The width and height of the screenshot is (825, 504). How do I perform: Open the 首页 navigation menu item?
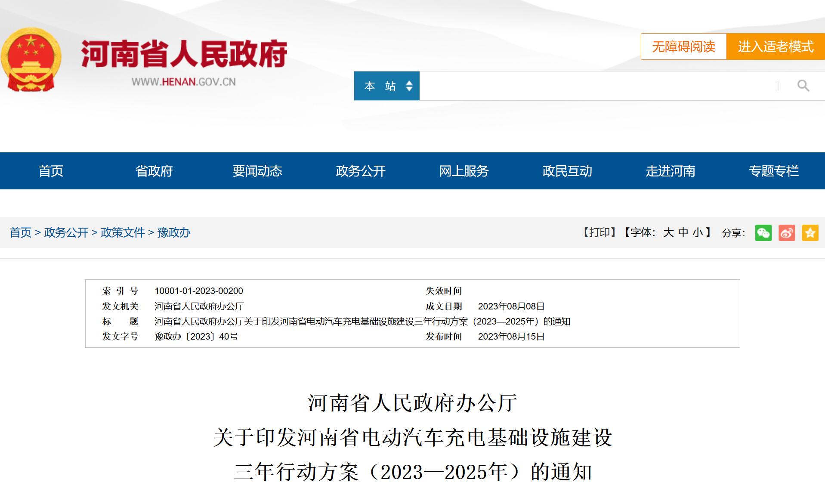pyautogui.click(x=51, y=171)
